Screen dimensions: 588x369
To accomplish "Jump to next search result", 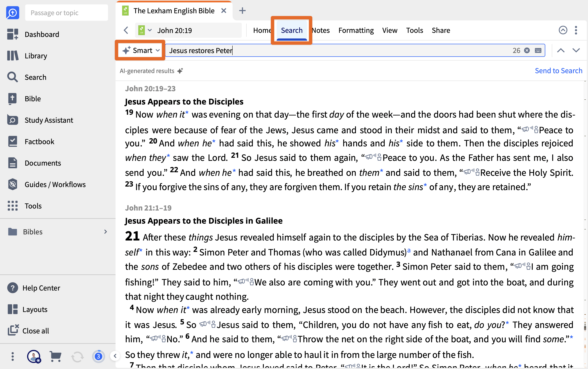I will click(x=576, y=50).
